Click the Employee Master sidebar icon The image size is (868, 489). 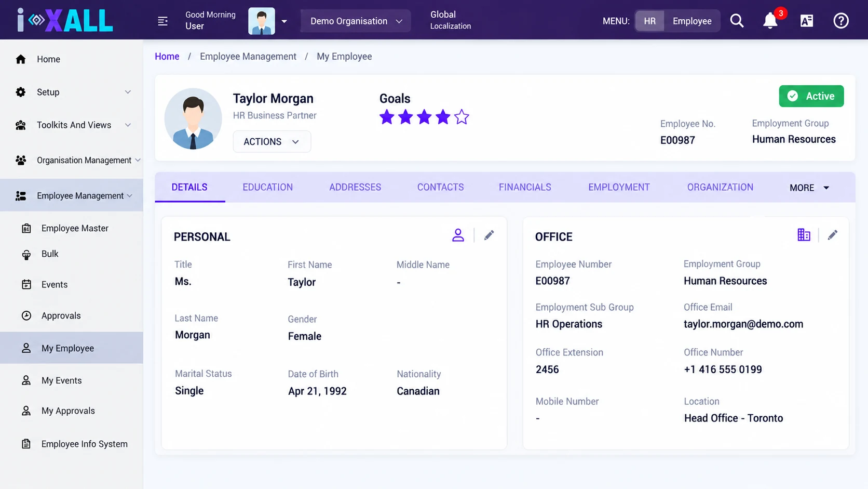(x=26, y=228)
